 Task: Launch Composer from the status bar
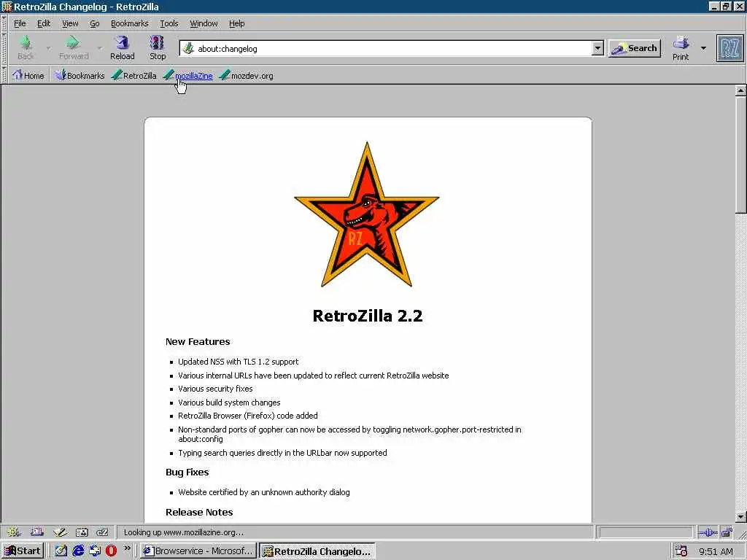(x=60, y=532)
